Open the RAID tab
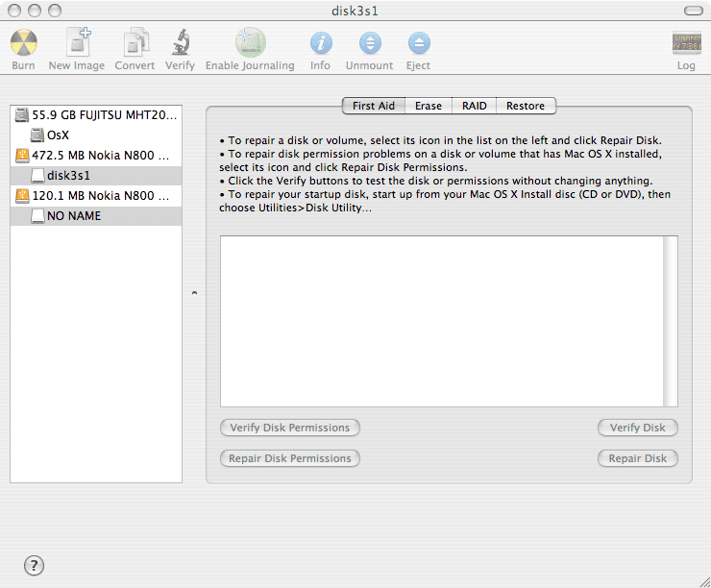Viewport: 711px width, 588px height. (475, 106)
